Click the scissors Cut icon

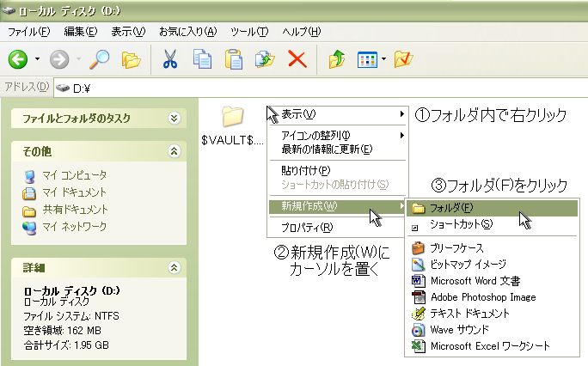pyautogui.click(x=169, y=59)
